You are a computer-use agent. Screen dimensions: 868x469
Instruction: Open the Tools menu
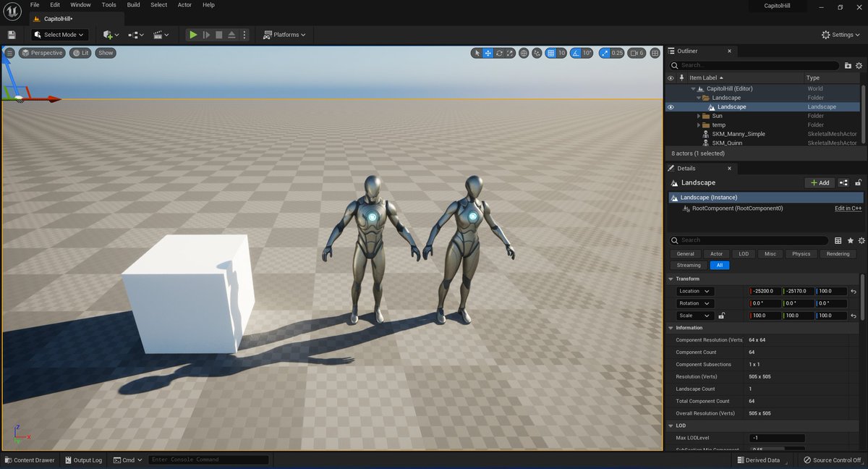click(109, 5)
